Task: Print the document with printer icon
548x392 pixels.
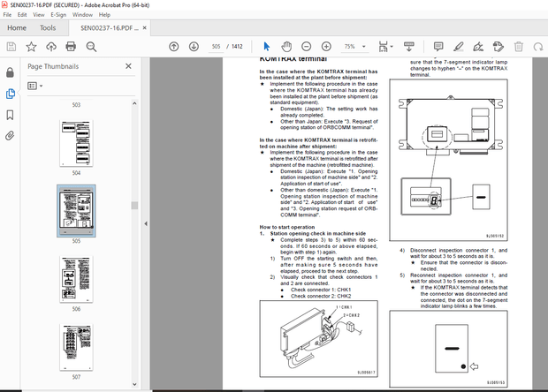Action: coord(71,47)
